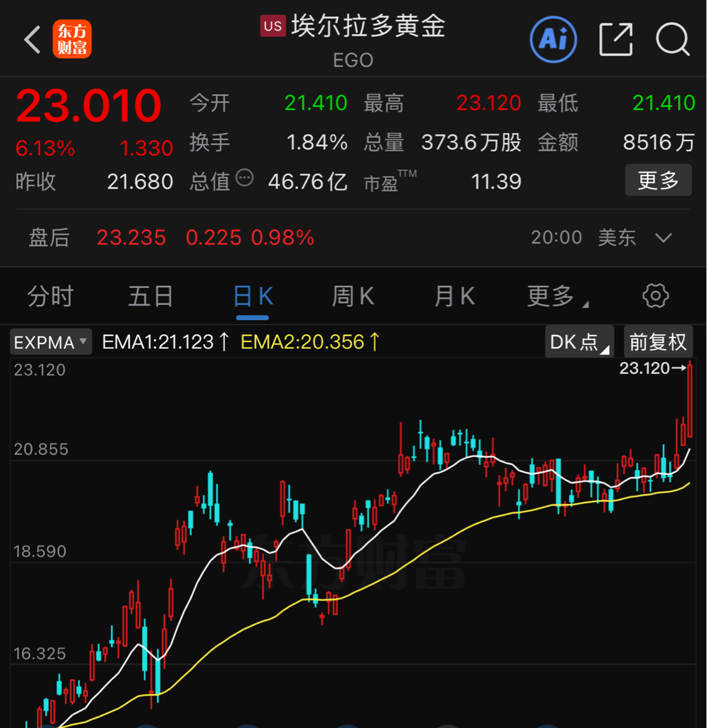Screen dimensions: 707x728
Task: Tap the current price 23.010
Action: click(89, 106)
